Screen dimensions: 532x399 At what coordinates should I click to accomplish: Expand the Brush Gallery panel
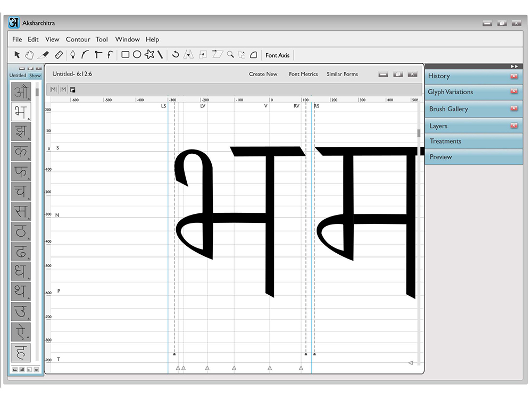(x=473, y=109)
